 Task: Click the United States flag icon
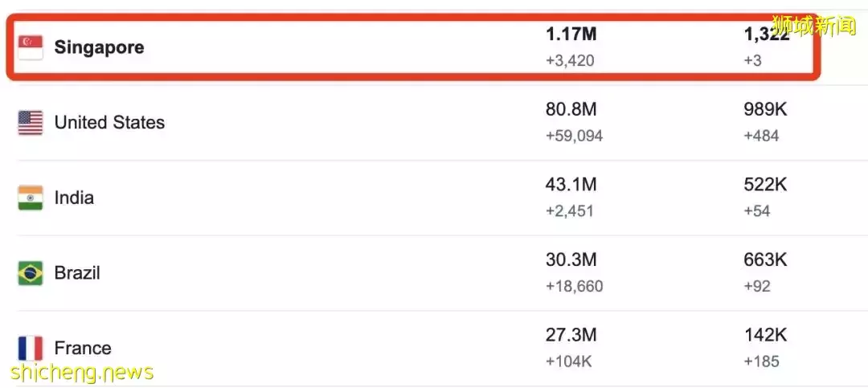[x=31, y=123]
